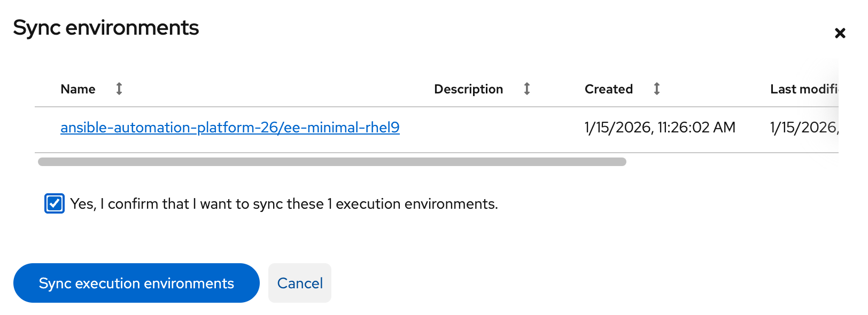The height and width of the screenshot is (315, 868).
Task: Click the sort arrows beside Description column
Action: [527, 89]
